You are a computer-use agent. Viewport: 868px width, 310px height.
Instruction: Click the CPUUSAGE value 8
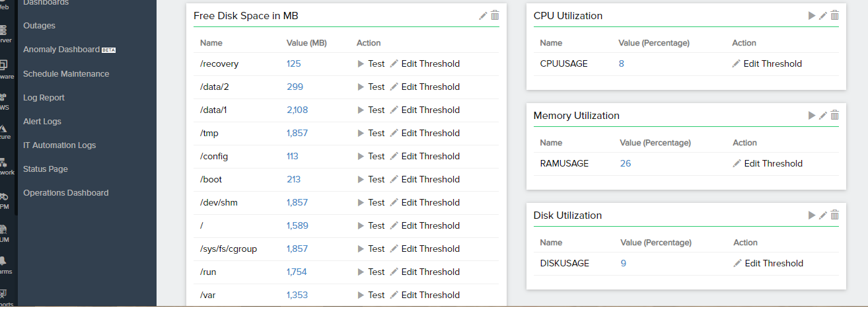coord(622,64)
